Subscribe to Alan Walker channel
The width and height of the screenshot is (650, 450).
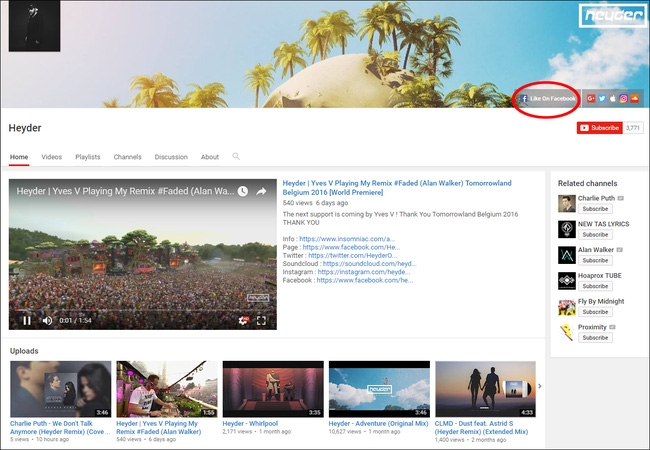tap(595, 260)
